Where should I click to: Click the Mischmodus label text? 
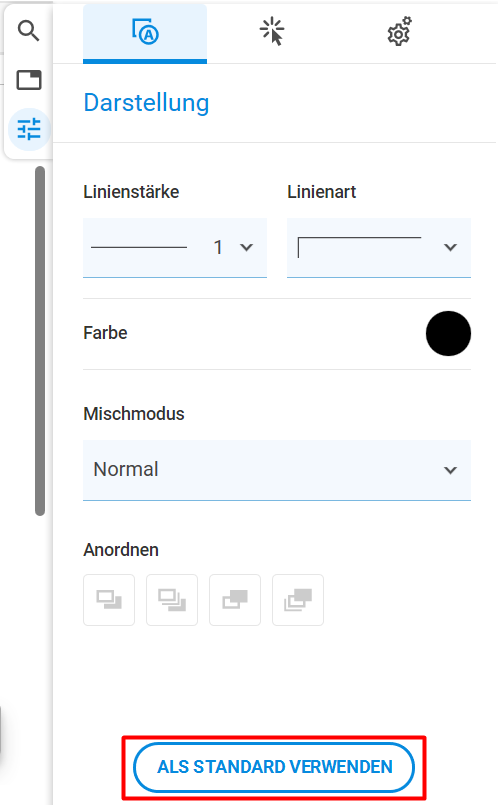point(134,414)
